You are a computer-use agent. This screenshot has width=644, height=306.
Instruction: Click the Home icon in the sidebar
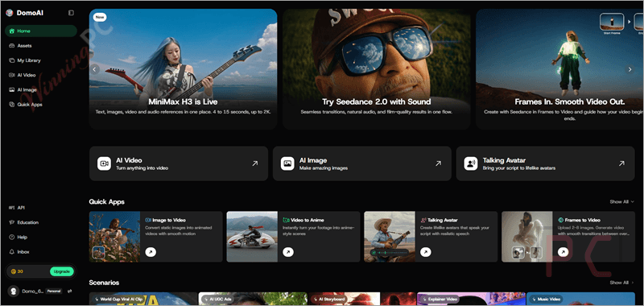click(x=11, y=31)
